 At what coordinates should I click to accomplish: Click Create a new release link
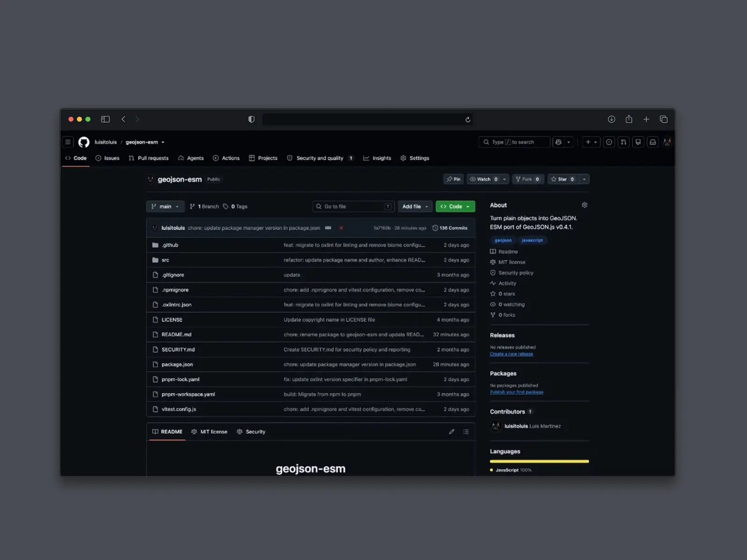511,354
